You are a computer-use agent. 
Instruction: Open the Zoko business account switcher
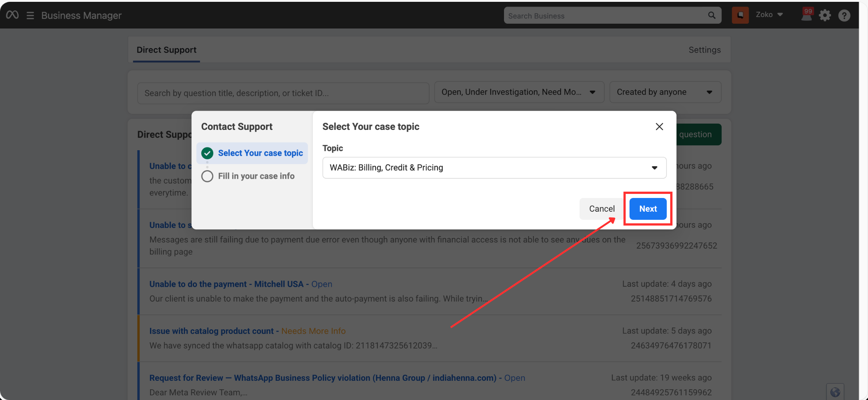[x=769, y=15]
